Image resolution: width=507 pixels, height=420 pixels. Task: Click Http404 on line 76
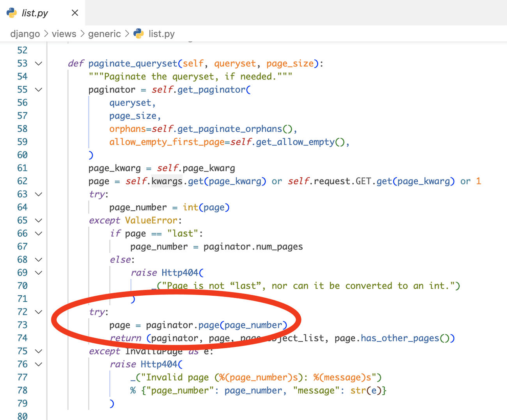tap(159, 364)
